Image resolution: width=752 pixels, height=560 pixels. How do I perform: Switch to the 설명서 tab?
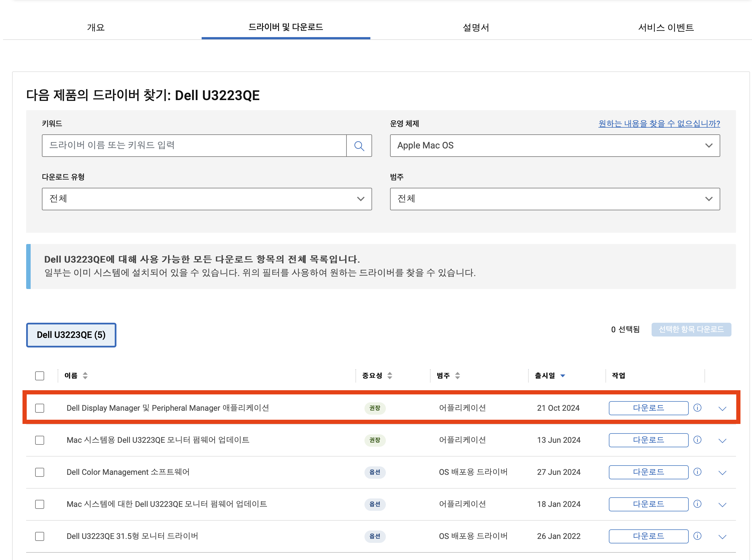point(476,28)
